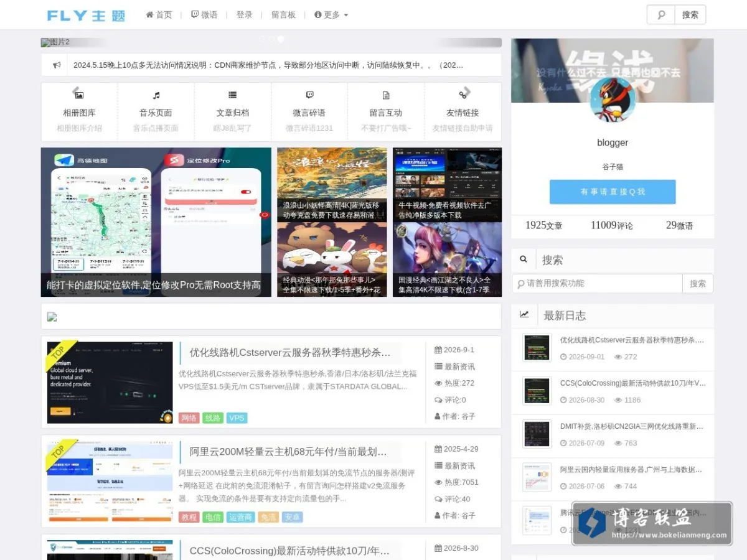The width and height of the screenshot is (747, 560).
Task: Click the 有事请直接Q我 button
Action: [613, 192]
